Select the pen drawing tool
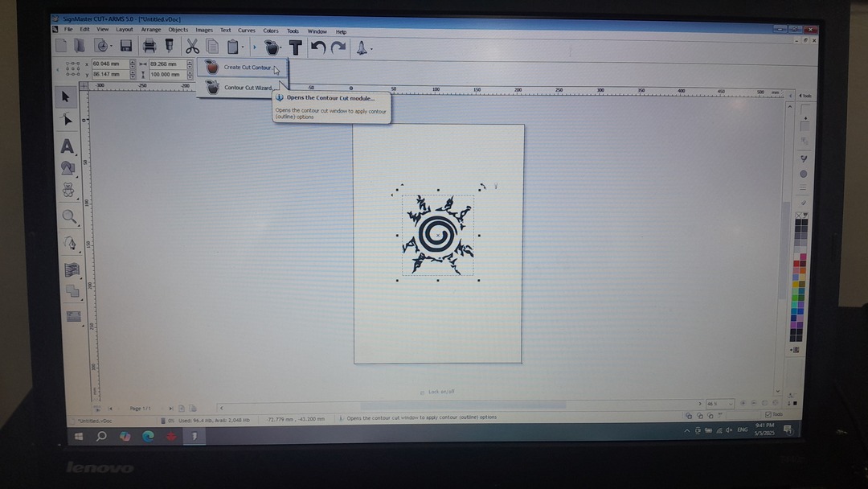The height and width of the screenshot is (489, 868). [70, 243]
